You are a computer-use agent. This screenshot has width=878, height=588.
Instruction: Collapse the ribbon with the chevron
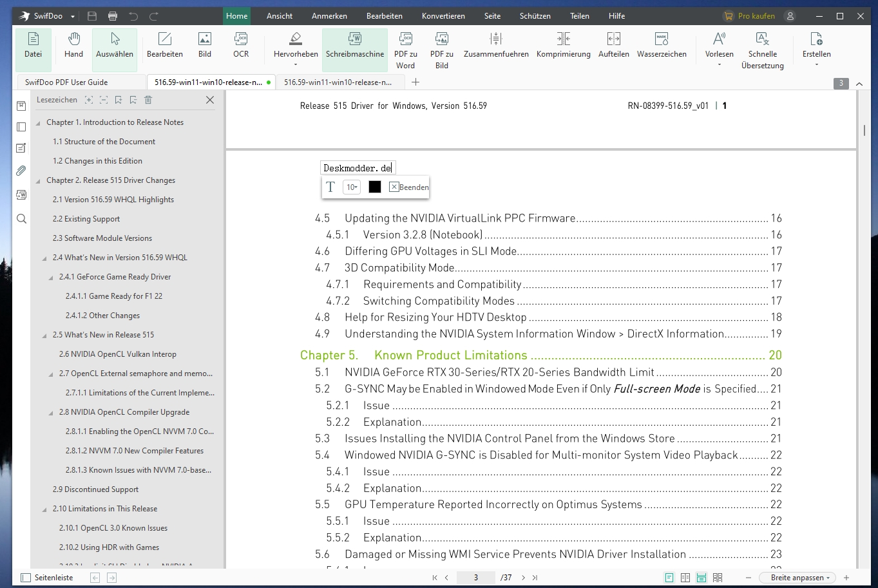(x=859, y=84)
